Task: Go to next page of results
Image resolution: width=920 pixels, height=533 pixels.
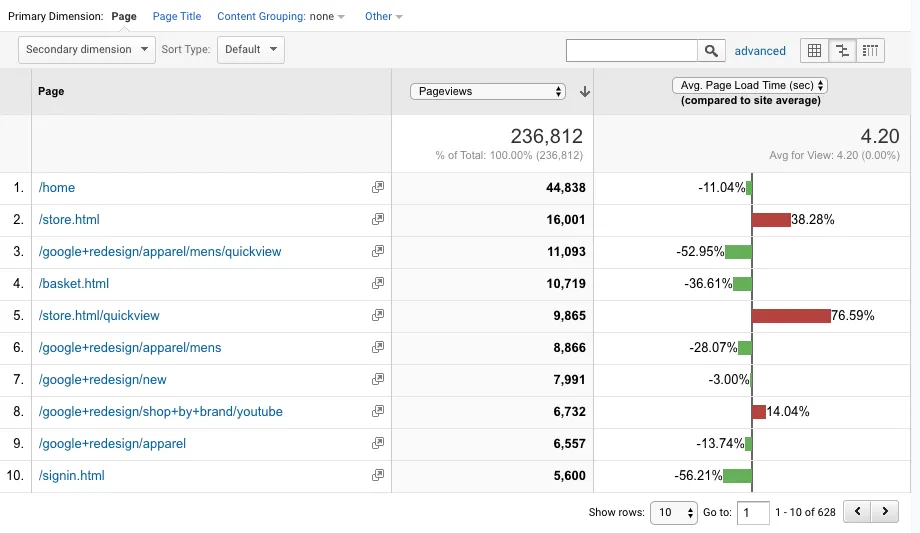Action: coord(884,512)
